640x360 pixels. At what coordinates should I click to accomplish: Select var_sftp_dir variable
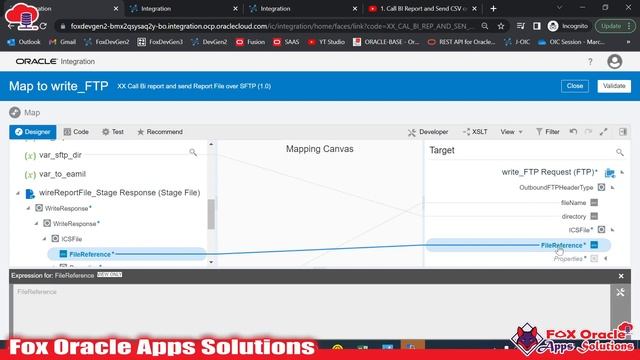pos(60,155)
